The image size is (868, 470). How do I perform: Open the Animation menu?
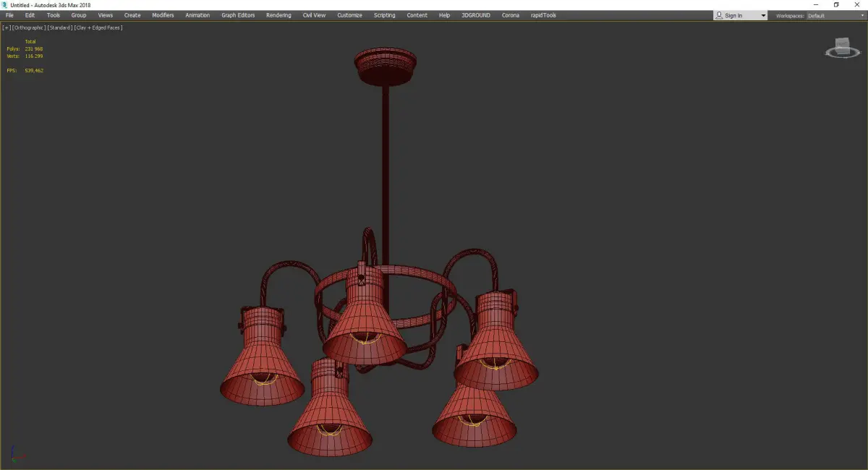pos(197,15)
